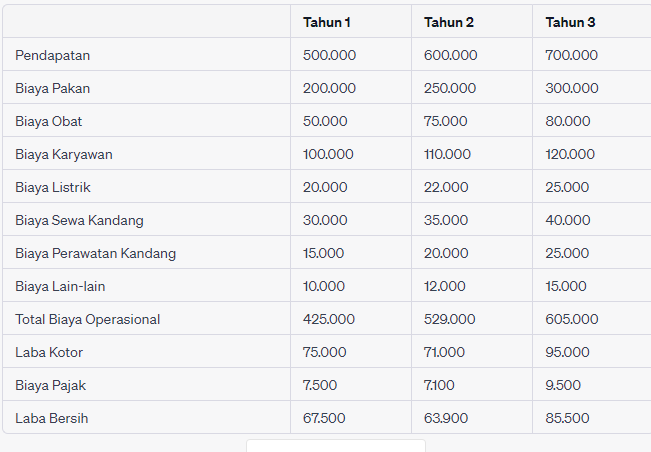
Task: Click the Laba Kotor row label
Action: [49, 352]
